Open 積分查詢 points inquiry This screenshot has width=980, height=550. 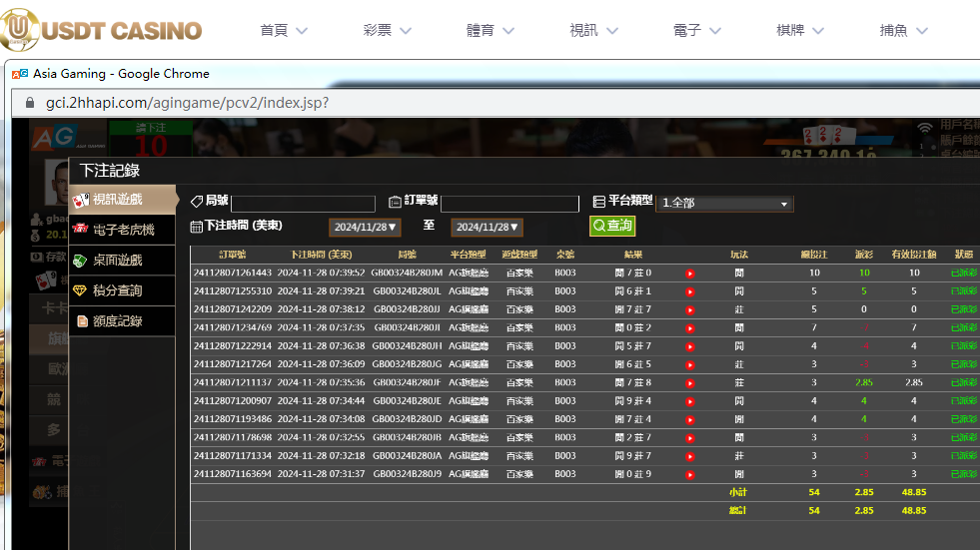click(117, 290)
